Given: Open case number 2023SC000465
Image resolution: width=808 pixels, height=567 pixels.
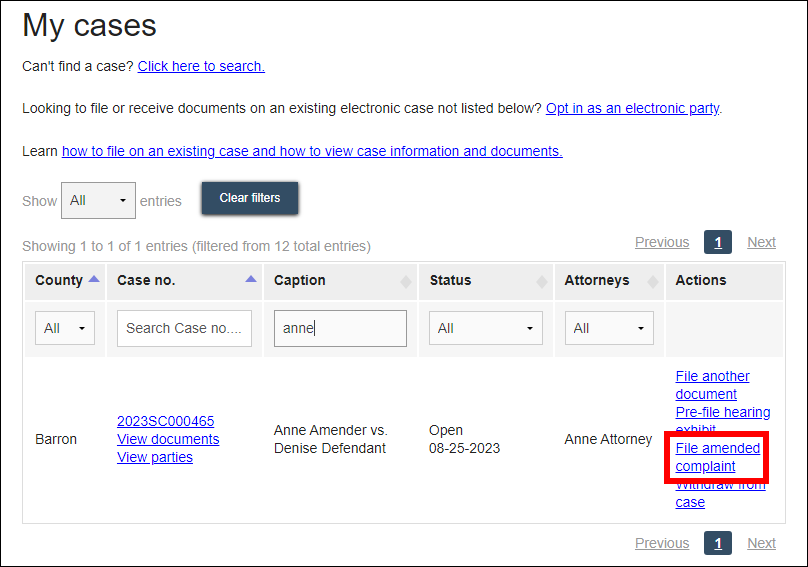Looking at the screenshot, I should pos(165,421).
